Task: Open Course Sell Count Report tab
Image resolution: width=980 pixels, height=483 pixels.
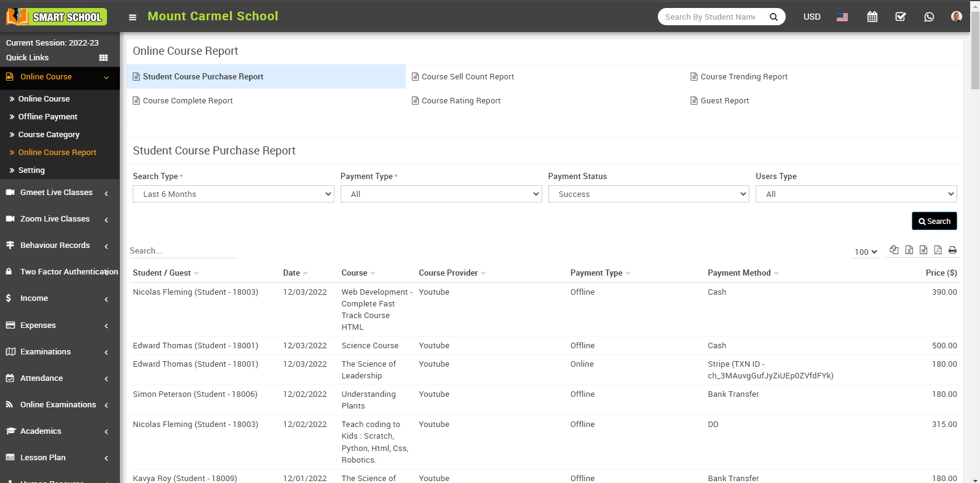Action: [x=467, y=77]
